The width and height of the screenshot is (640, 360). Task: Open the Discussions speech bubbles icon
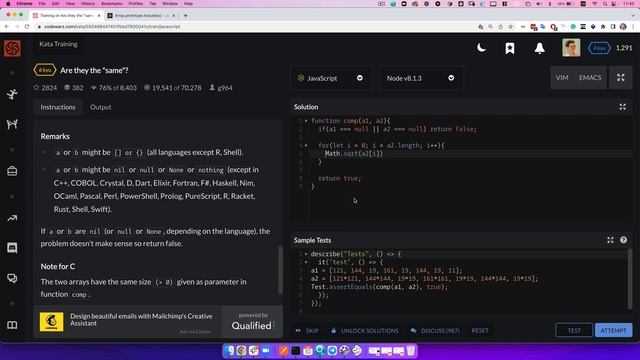[x=12, y=278]
